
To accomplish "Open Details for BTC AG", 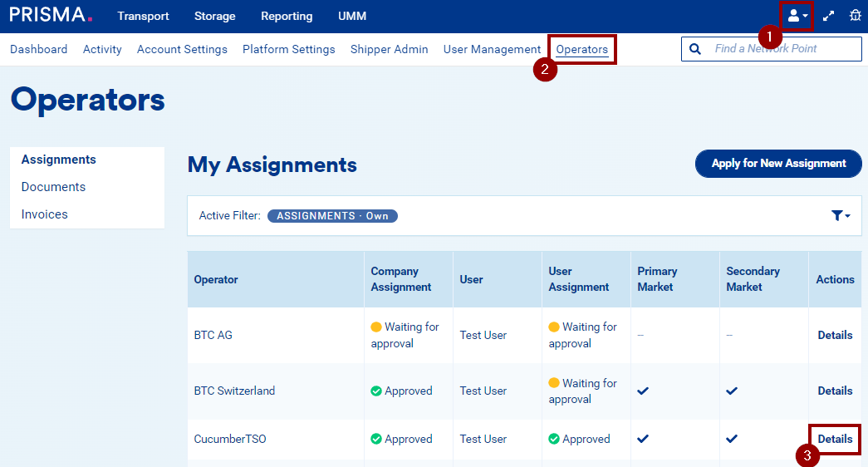I will tap(835, 335).
